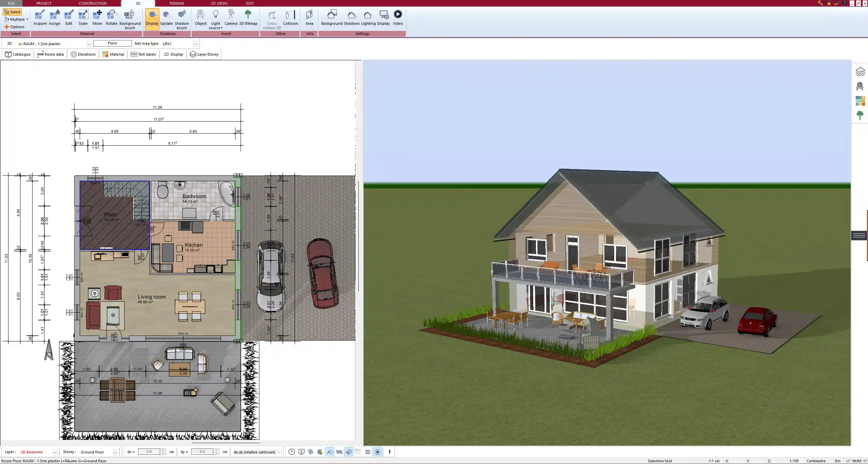Insert a Camera
Image resolution: width=868 pixels, height=464 pixels.
tap(231, 18)
